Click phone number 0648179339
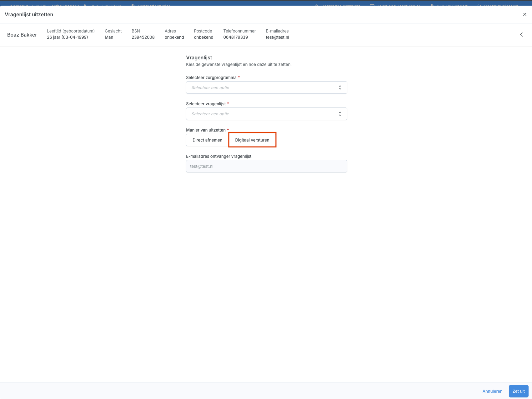The height and width of the screenshot is (399, 532). pos(235,37)
